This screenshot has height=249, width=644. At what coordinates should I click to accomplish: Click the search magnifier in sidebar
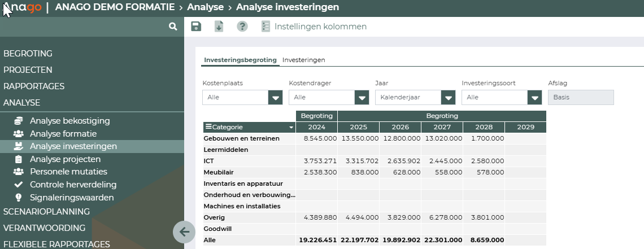pyautogui.click(x=173, y=27)
